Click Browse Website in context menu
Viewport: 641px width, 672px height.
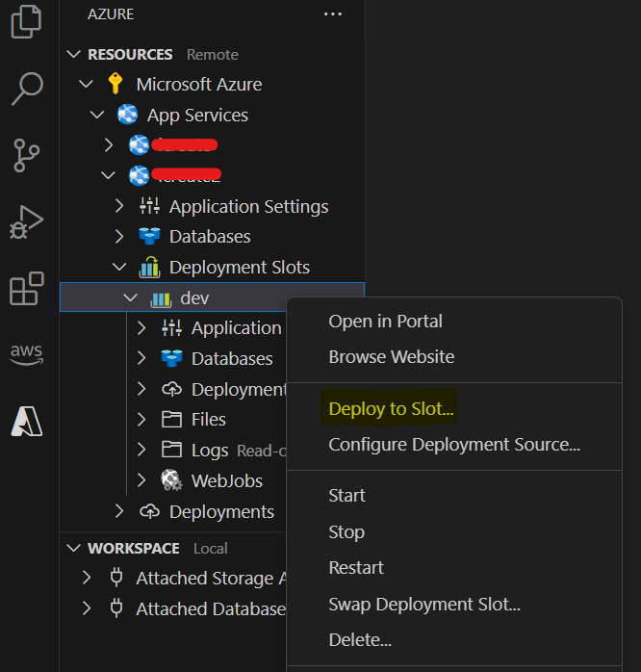click(391, 357)
